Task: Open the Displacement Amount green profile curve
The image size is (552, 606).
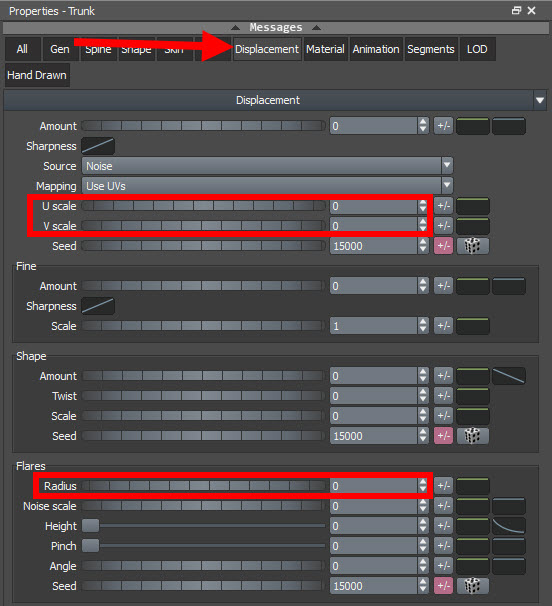Action: [472, 126]
